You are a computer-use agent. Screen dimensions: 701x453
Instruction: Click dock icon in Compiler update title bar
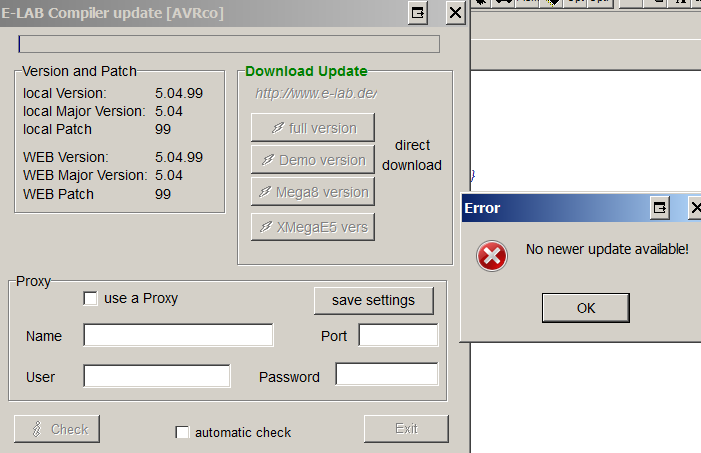(x=418, y=13)
